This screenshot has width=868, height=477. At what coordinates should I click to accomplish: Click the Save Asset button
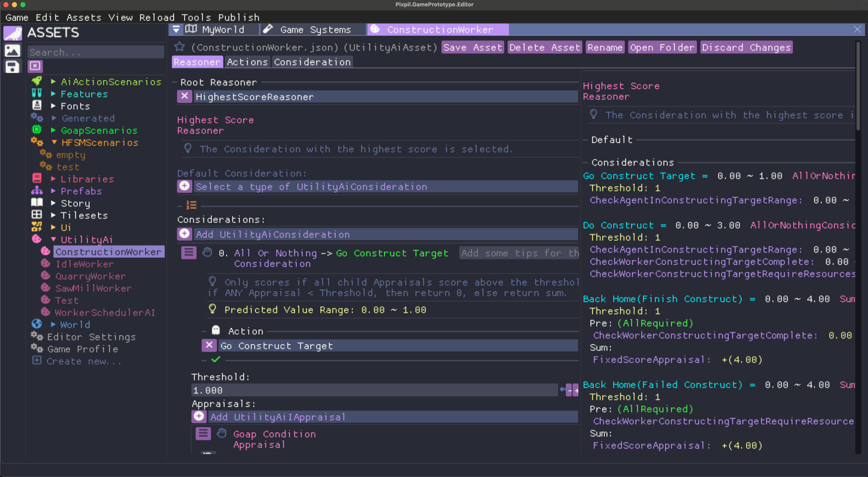point(472,48)
